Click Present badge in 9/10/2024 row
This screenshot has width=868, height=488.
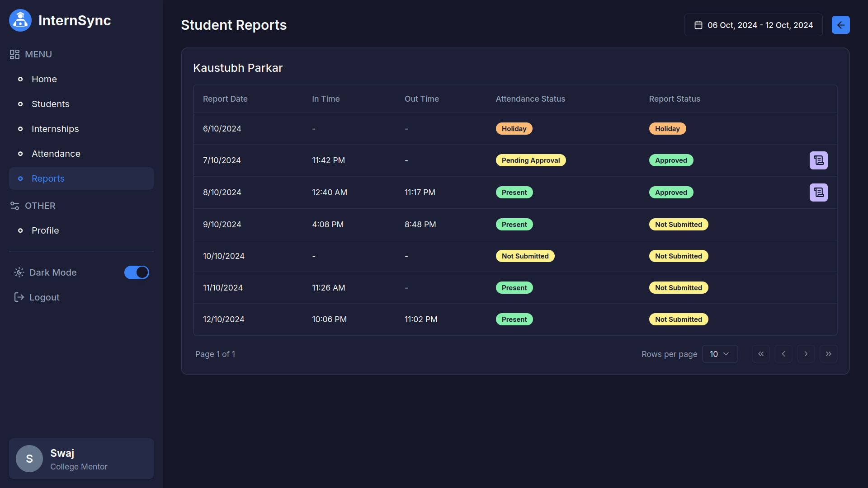point(514,225)
